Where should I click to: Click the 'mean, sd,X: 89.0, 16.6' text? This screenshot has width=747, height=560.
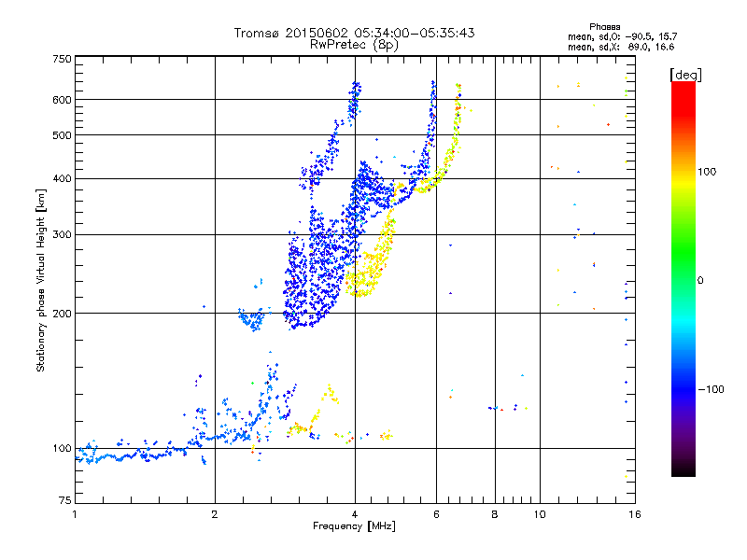[x=621, y=48]
